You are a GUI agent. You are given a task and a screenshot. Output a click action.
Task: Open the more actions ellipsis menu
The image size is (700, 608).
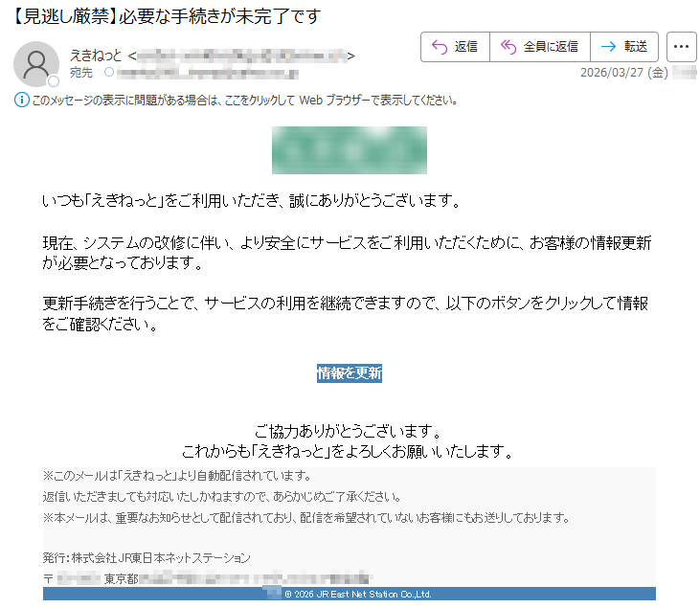[681, 46]
